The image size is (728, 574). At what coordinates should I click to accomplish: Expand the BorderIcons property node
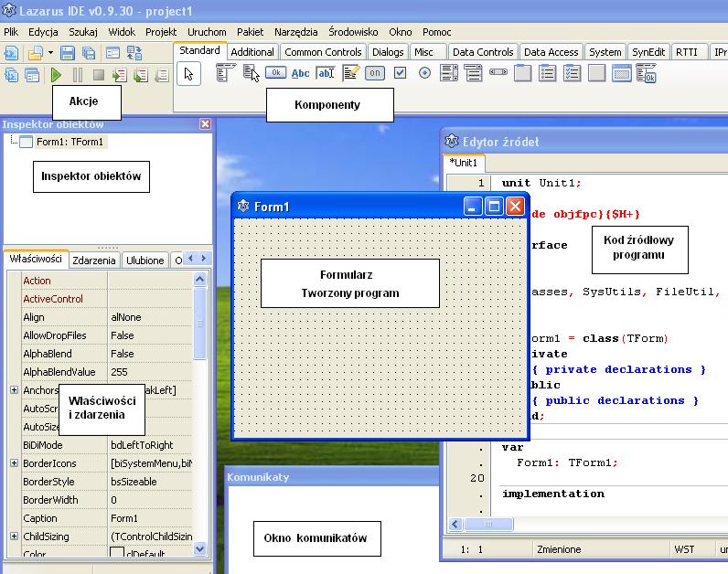pos(14,462)
